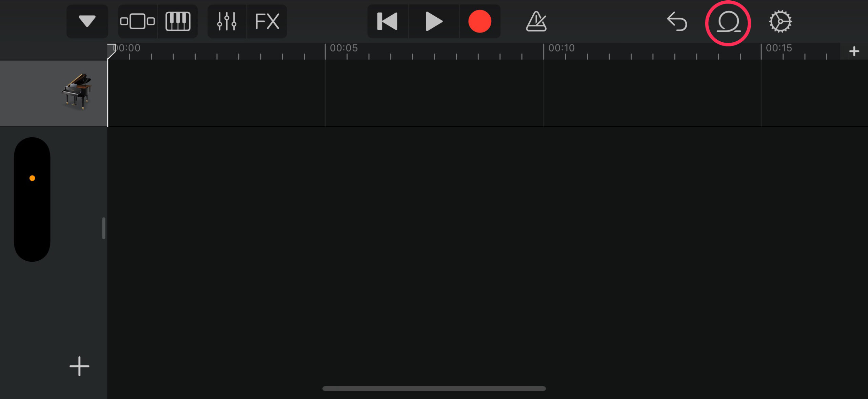Viewport: 868px width, 399px height.
Task: Select the Grand Piano track header
Action: pos(54,93)
